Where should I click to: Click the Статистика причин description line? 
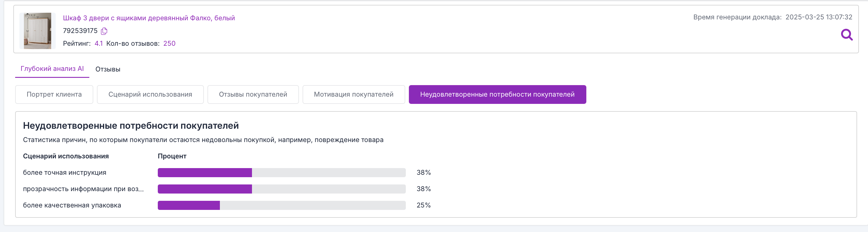pos(203,140)
